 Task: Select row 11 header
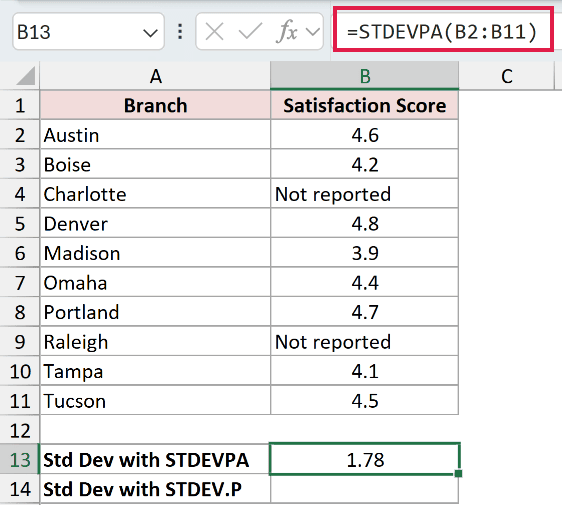(x=20, y=401)
